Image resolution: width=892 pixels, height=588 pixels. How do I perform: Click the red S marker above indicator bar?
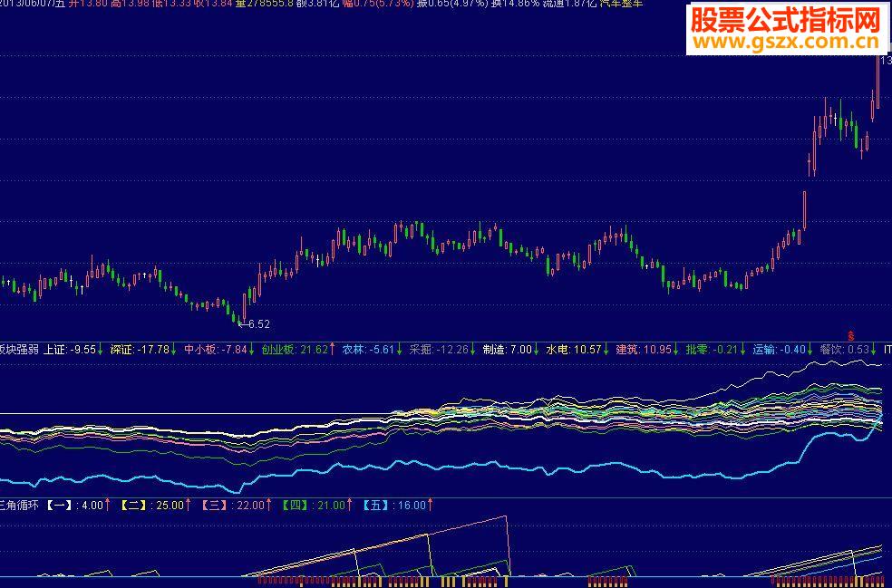pyautogui.click(x=851, y=335)
